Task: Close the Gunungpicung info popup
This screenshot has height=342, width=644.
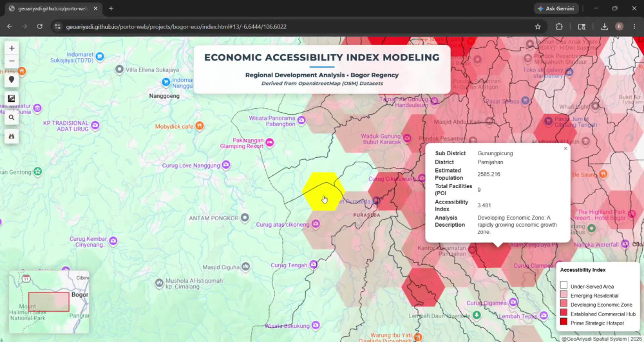Action: (x=565, y=149)
